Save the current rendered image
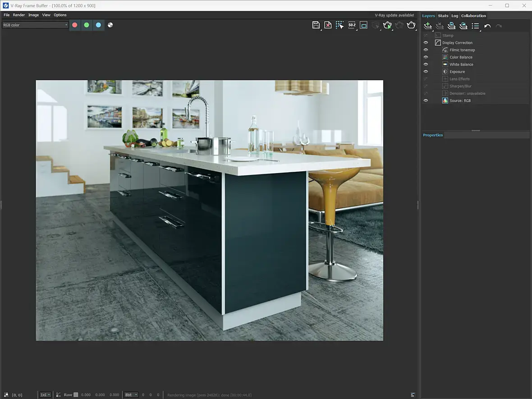 (316, 25)
